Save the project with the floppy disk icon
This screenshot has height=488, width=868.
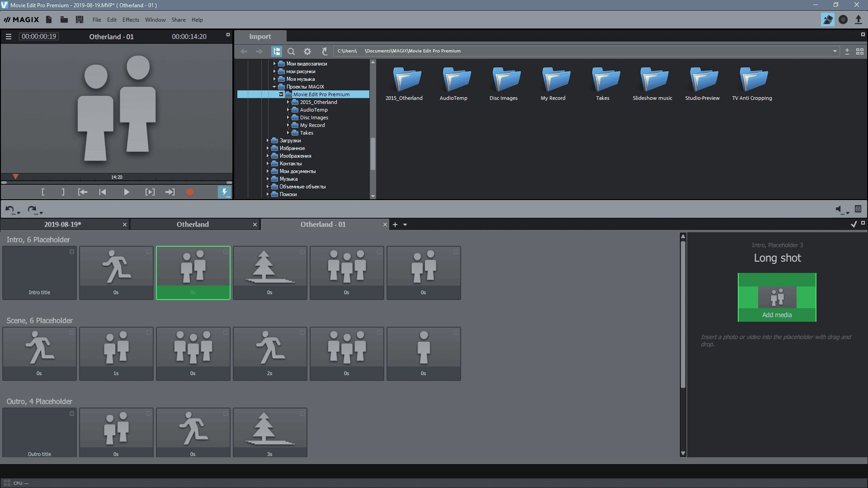point(80,19)
